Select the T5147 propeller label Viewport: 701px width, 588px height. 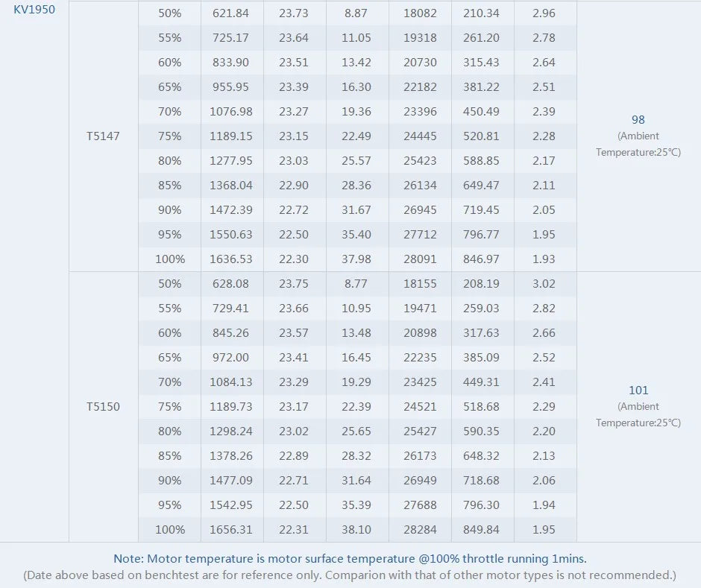[x=103, y=136]
